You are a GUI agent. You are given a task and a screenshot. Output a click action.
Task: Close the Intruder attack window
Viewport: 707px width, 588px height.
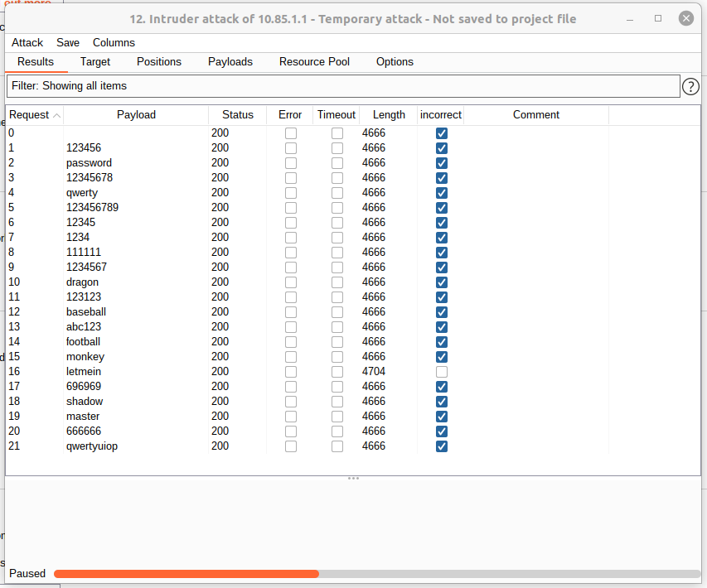click(x=685, y=18)
